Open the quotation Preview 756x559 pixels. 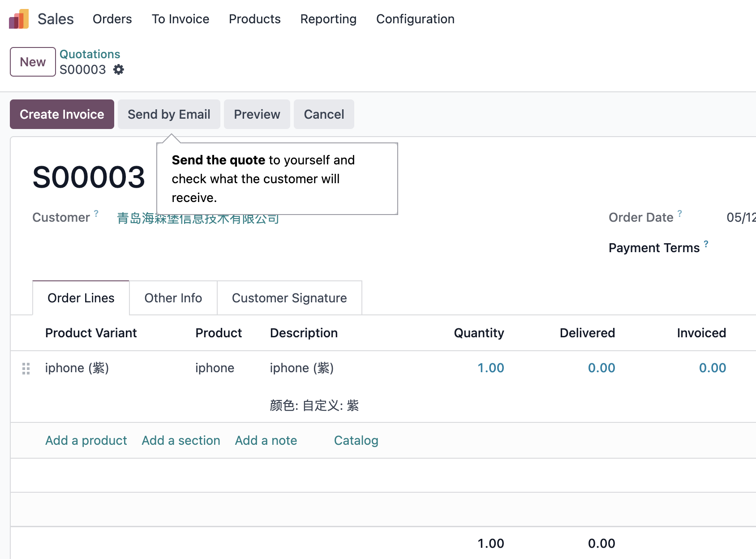pos(257,114)
